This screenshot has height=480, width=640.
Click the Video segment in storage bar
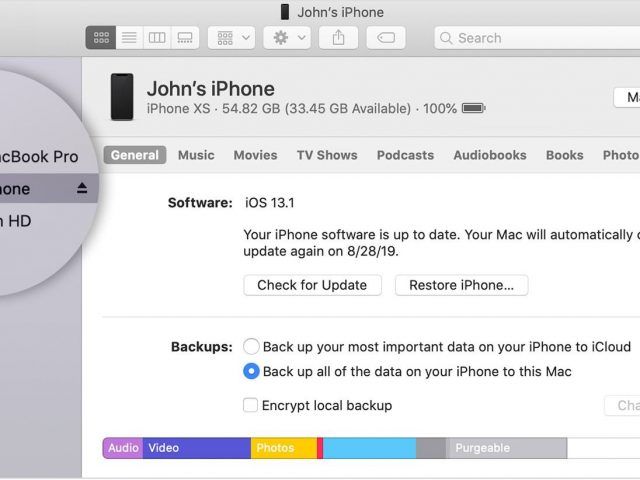click(x=197, y=448)
